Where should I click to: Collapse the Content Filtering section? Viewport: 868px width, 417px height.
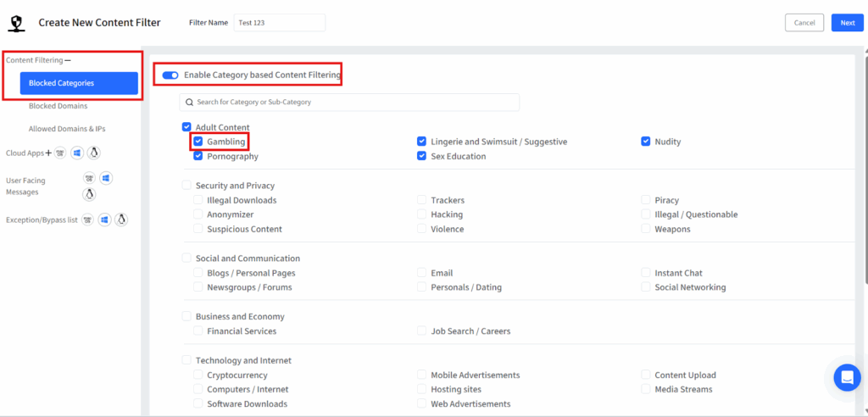(68, 60)
